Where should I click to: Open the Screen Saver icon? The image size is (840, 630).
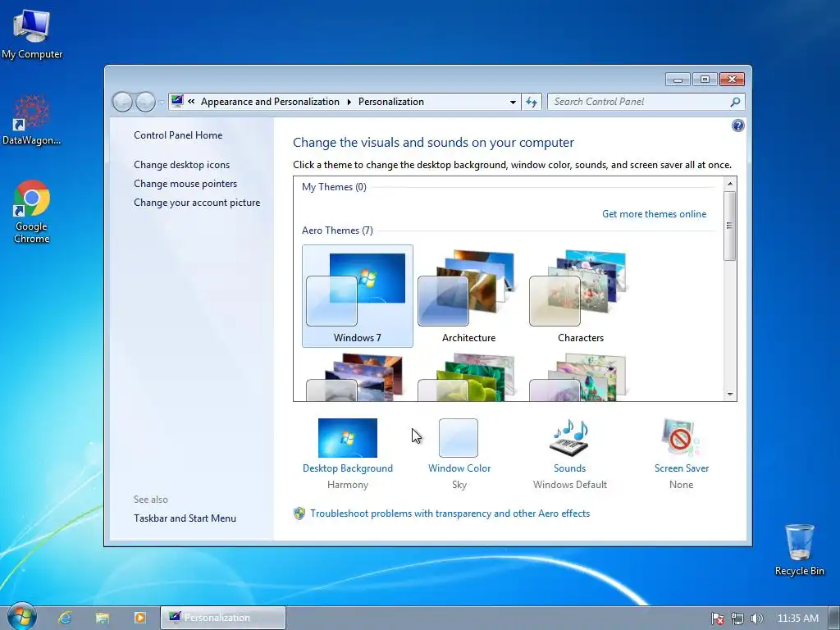point(681,438)
